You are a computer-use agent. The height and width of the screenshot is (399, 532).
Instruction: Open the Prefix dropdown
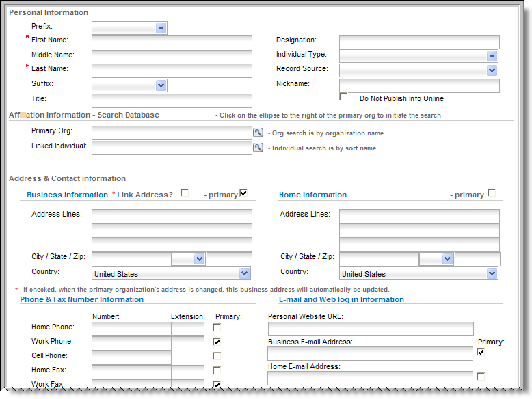click(129, 28)
